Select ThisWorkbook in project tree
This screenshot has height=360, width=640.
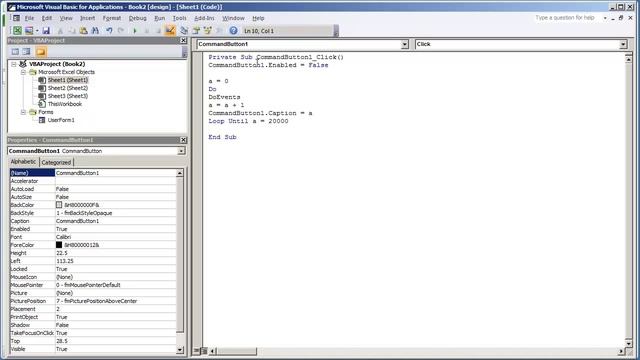coord(64,104)
